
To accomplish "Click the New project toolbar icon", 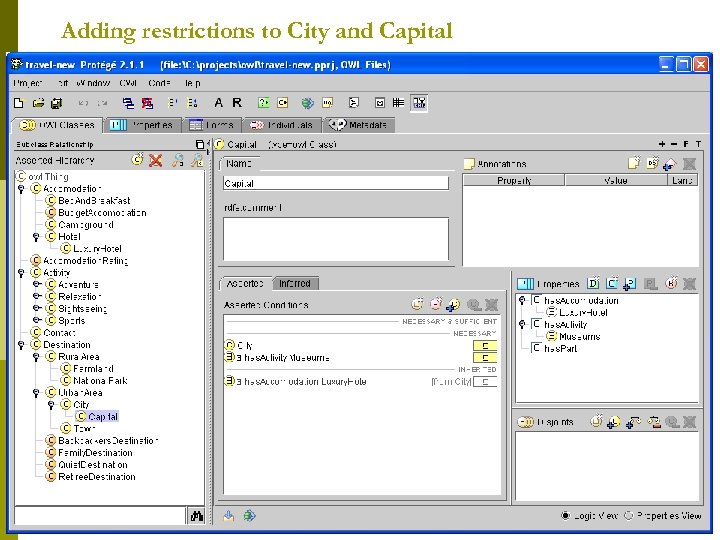I will [19, 103].
